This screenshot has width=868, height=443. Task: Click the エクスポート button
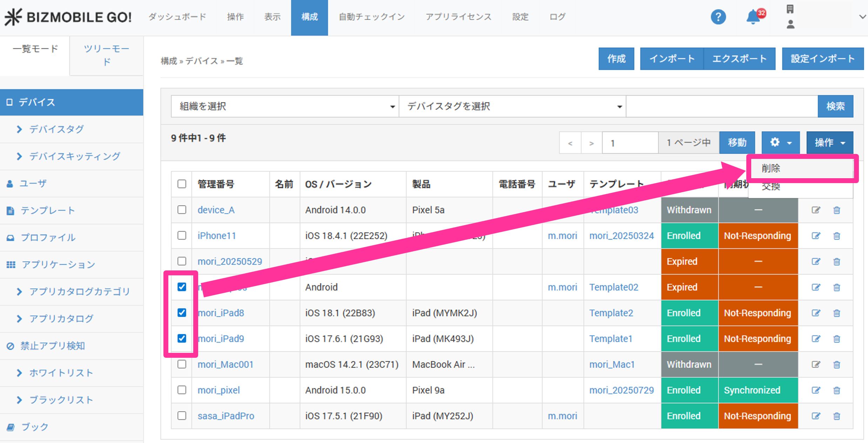click(739, 59)
